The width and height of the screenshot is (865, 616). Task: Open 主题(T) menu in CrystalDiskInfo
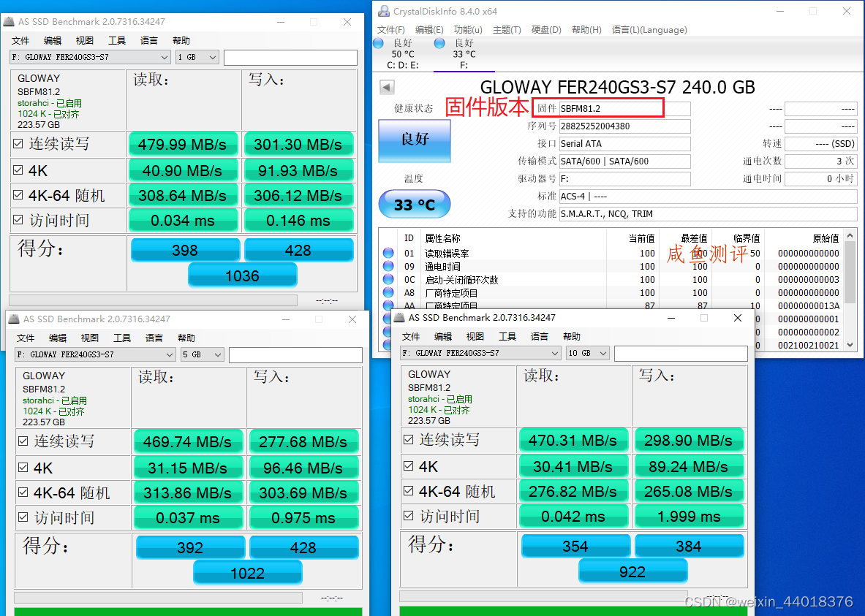click(507, 30)
